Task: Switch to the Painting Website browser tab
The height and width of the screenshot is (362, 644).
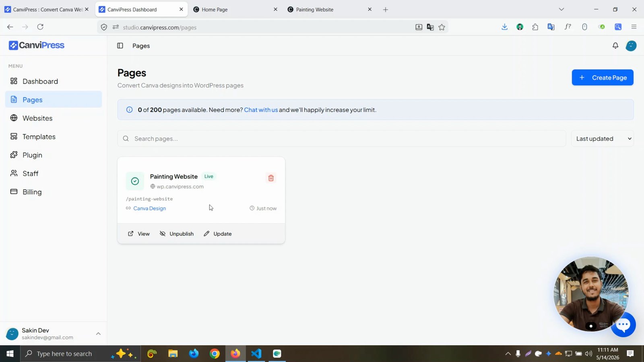Action: coord(330,9)
